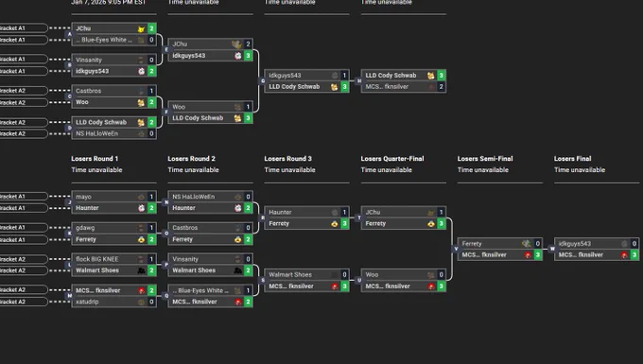Open match A via its letter badge

point(70,34)
